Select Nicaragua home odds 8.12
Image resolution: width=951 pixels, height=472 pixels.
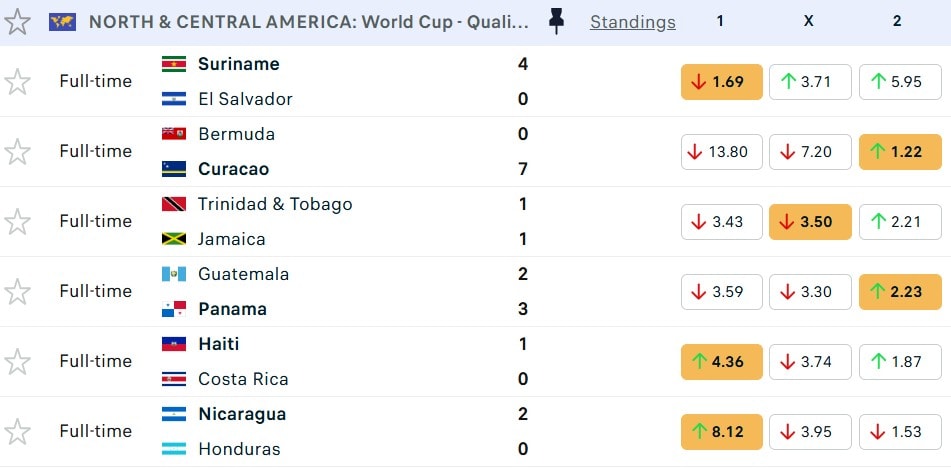721,432
